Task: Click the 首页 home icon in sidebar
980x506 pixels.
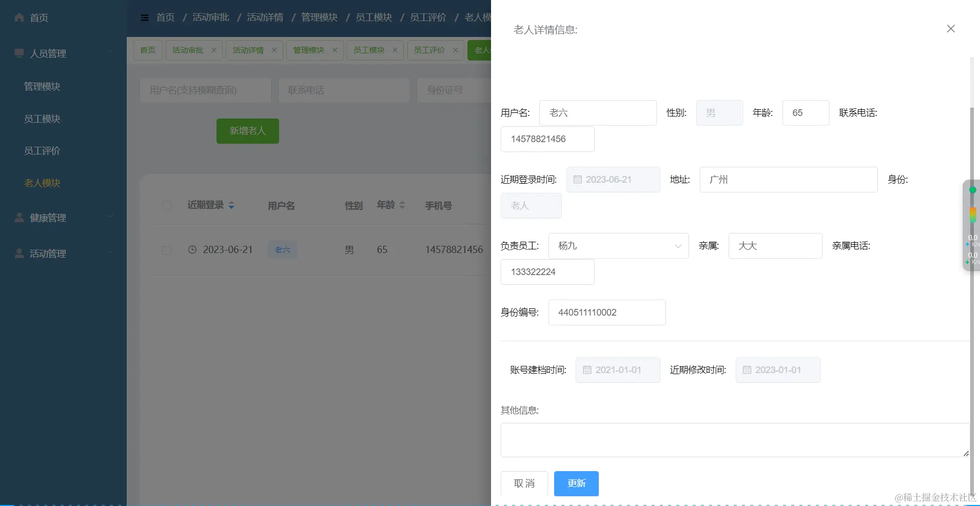Action: (19, 17)
